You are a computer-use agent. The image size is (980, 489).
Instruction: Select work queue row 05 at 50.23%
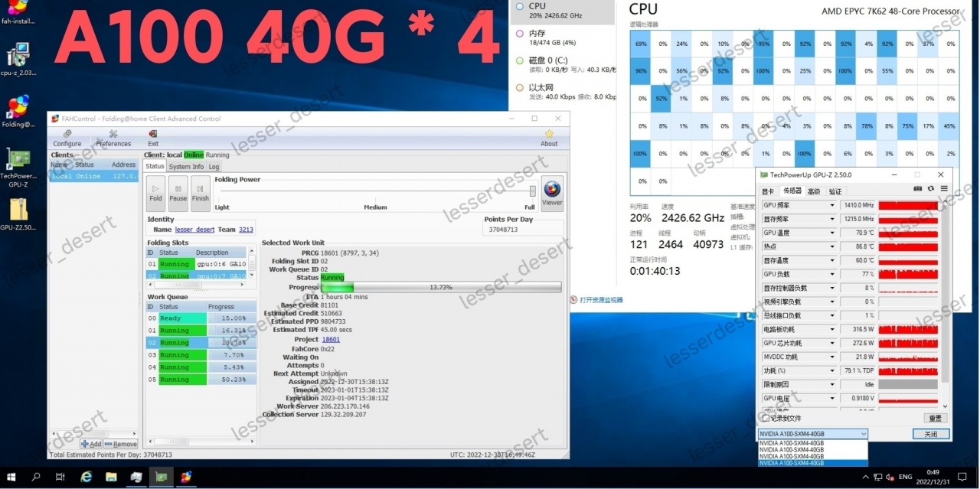tap(201, 380)
